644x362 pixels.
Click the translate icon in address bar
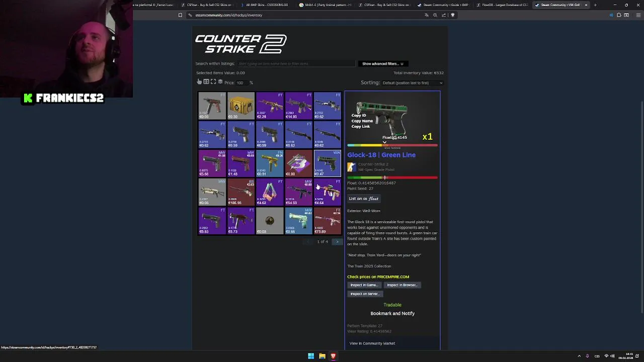pyautogui.click(x=427, y=15)
